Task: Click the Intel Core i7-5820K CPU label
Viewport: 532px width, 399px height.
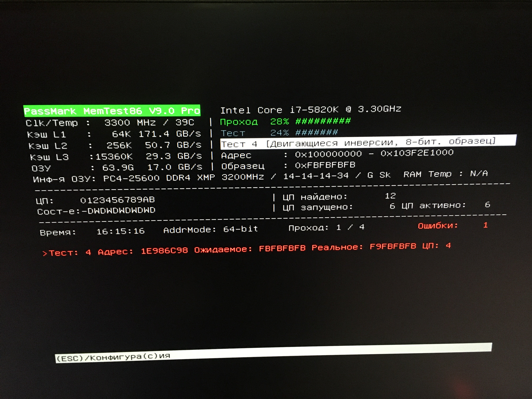Action: pyautogui.click(x=310, y=110)
